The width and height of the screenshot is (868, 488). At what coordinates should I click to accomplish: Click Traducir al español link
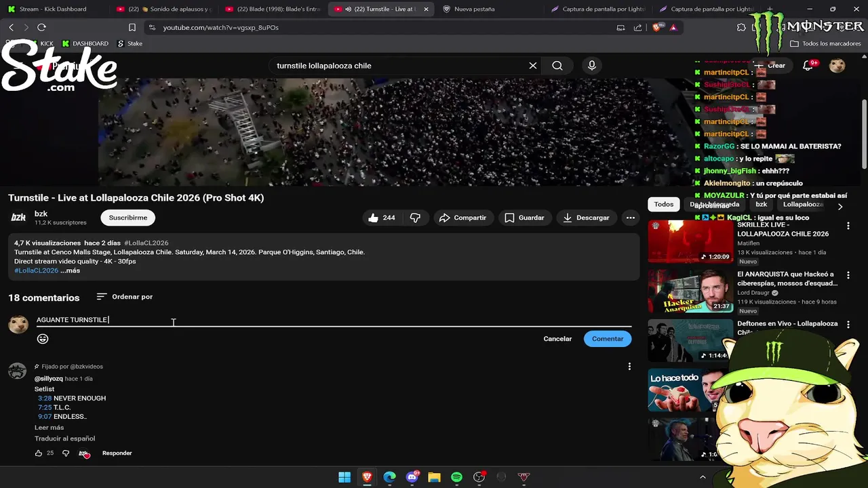64,439
